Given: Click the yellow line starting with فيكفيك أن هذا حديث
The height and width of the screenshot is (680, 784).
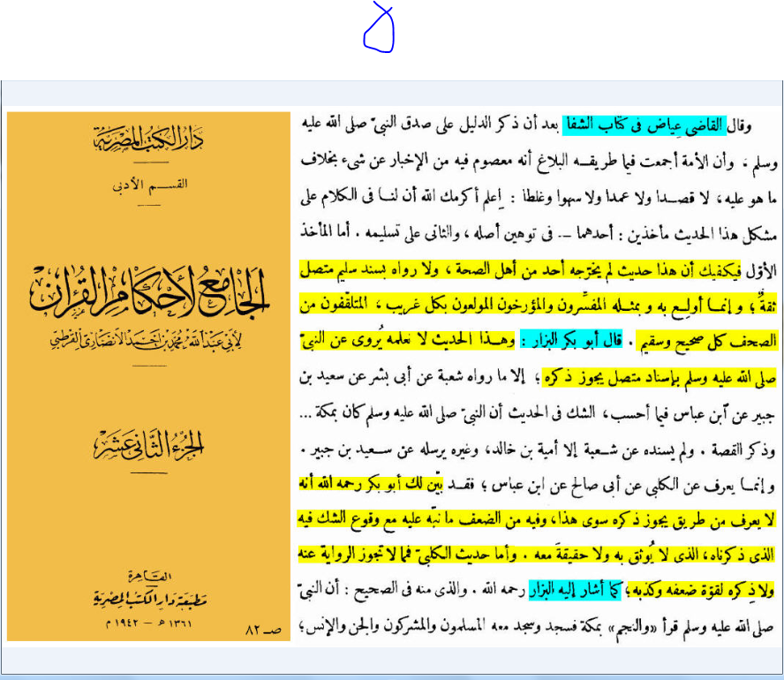Looking at the screenshot, I should coord(521,270).
